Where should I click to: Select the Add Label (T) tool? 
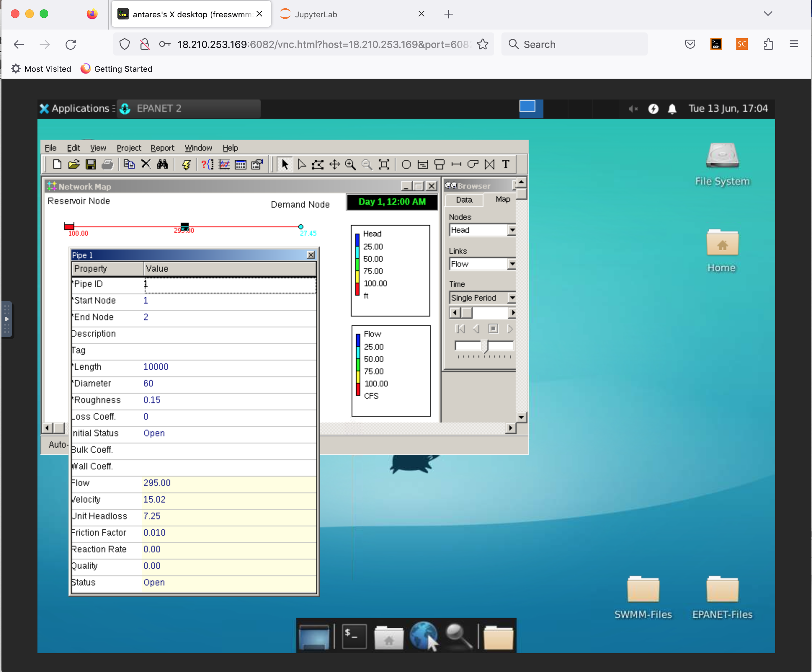pos(506,164)
